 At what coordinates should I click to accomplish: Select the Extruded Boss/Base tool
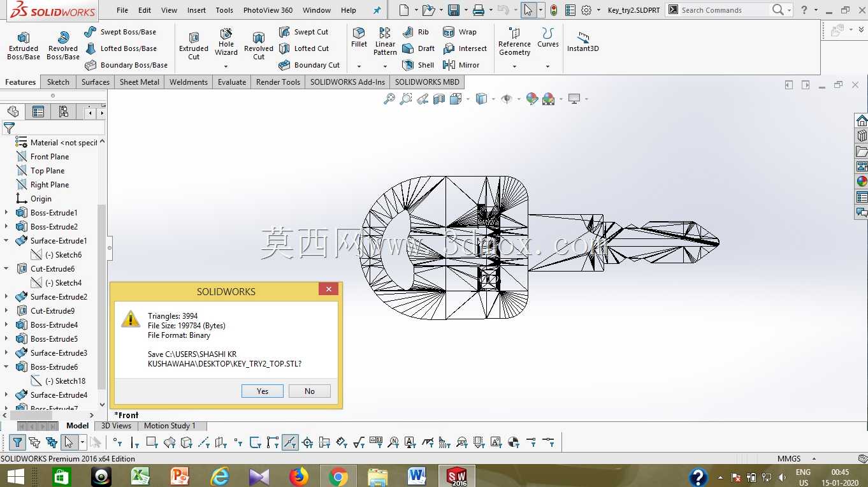pyautogui.click(x=24, y=46)
